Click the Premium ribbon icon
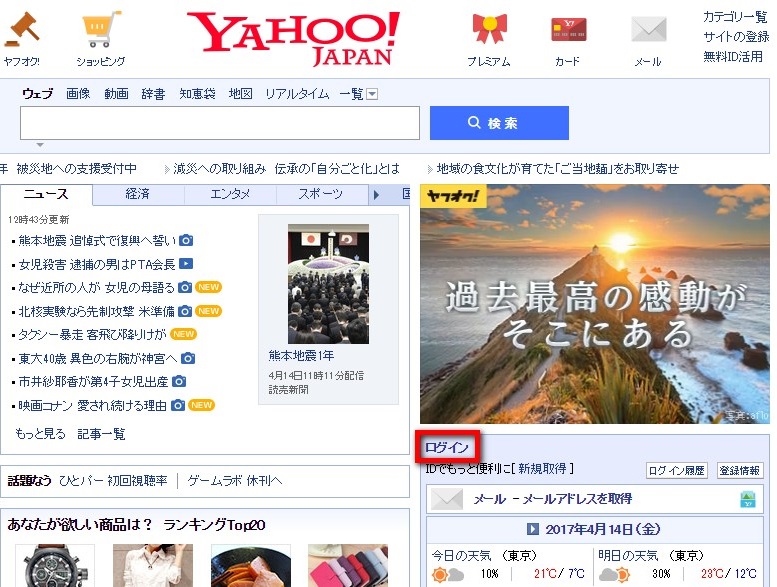This screenshot has width=777, height=587. (488, 29)
